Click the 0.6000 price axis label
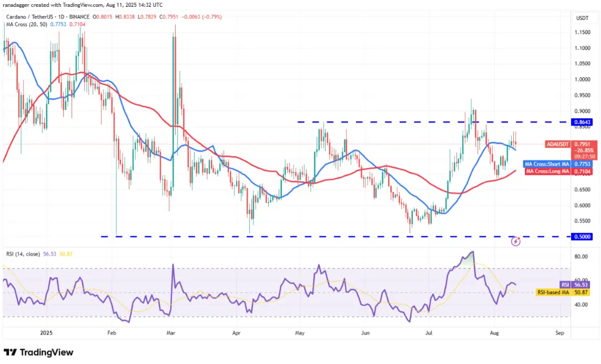This screenshot has height=364, width=601. pos(582,205)
